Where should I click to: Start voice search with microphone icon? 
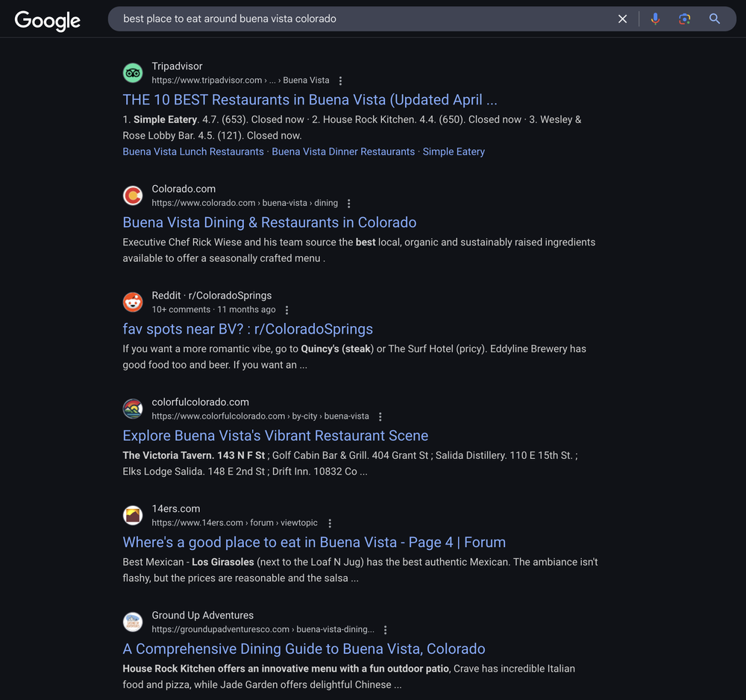[655, 19]
